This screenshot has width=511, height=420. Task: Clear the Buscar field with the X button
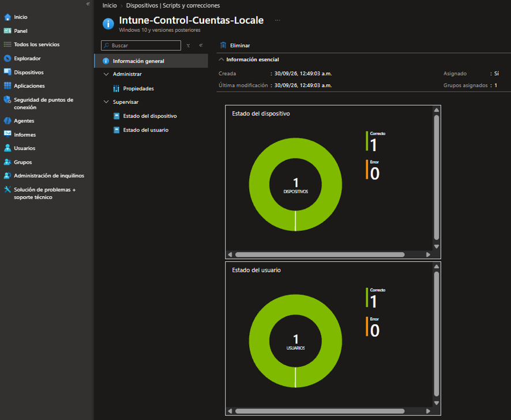tap(188, 46)
